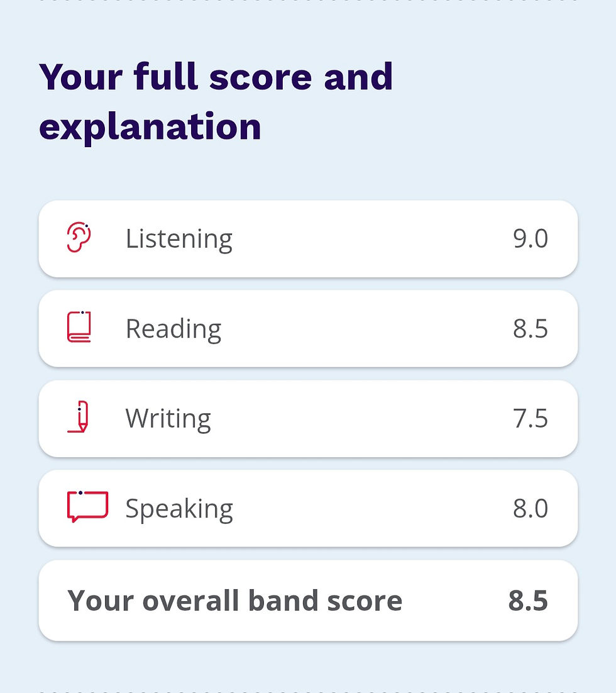Open the Speaking score details
Screen dimensions: 616x693
tap(308, 507)
